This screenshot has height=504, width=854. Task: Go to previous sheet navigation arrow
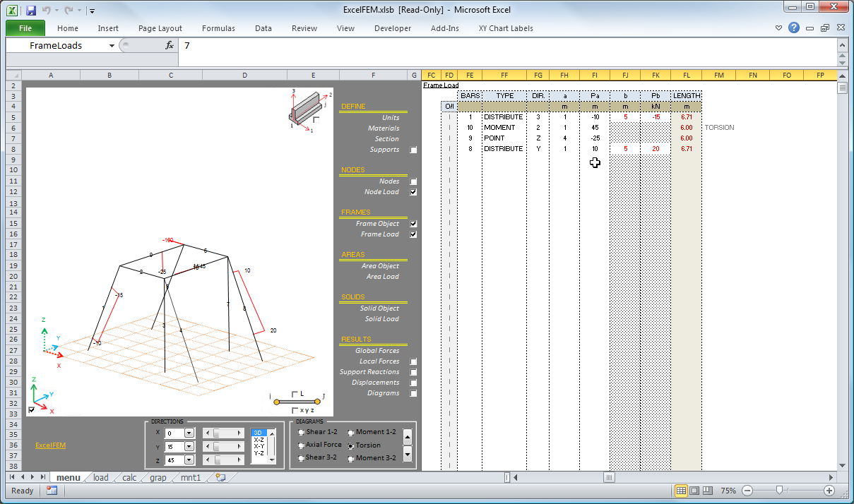click(x=23, y=477)
